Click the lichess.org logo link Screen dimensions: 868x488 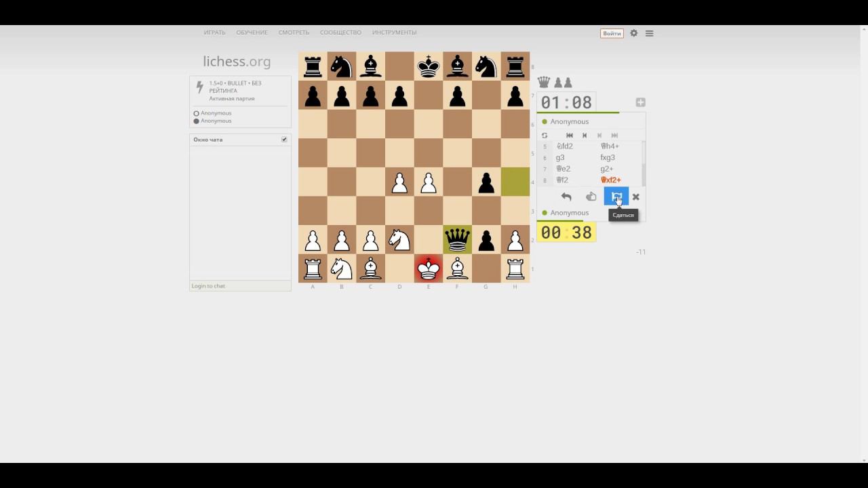[x=237, y=62]
